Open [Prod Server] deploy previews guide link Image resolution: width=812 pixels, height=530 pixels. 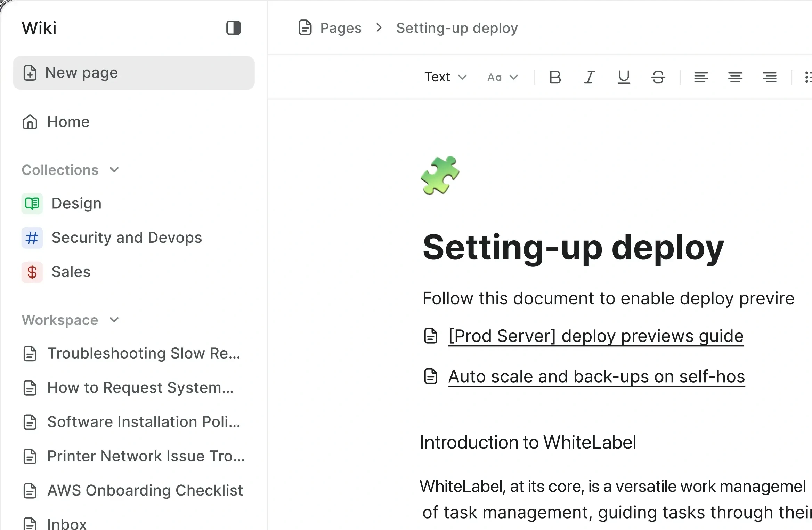click(x=596, y=336)
